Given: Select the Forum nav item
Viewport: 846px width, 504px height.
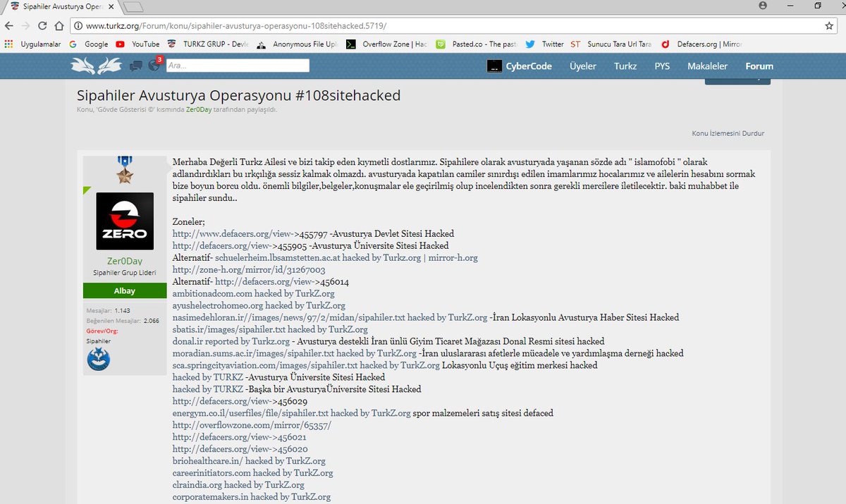Looking at the screenshot, I should [x=759, y=66].
